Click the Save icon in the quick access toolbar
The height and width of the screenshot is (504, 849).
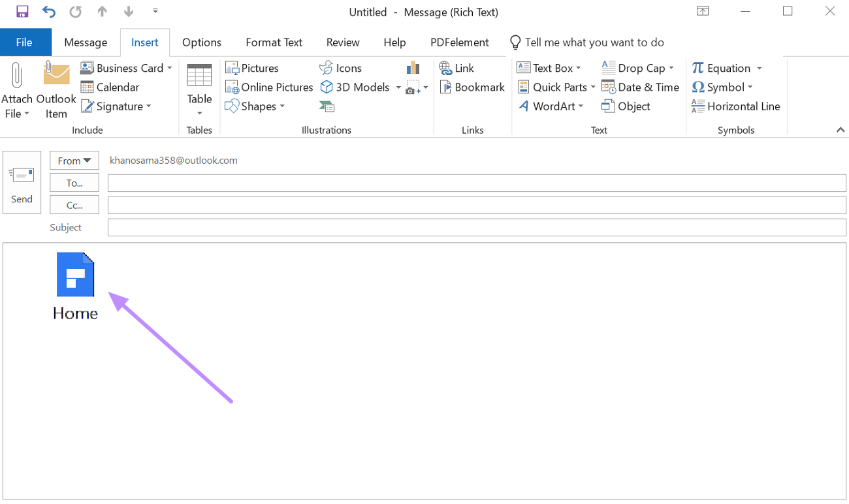(x=22, y=11)
